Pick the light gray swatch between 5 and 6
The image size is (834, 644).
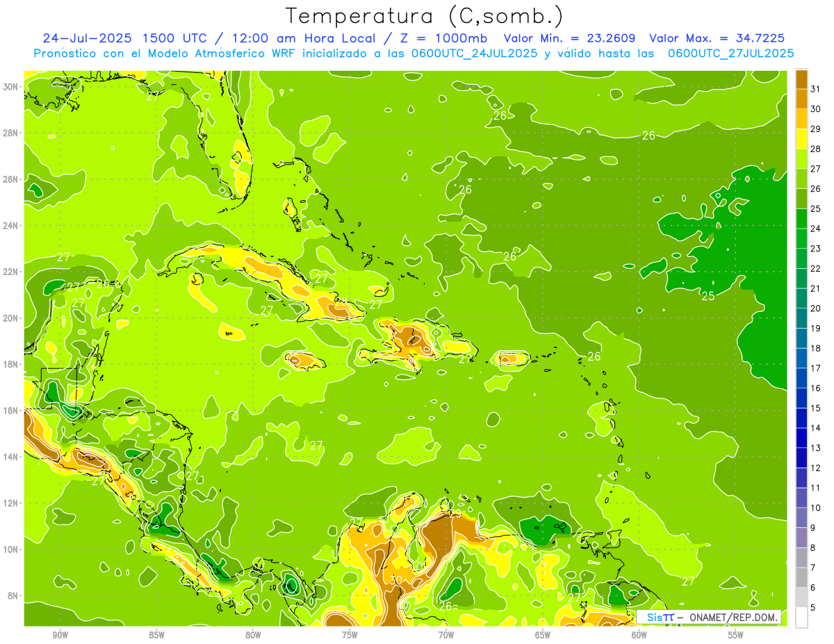801,597
